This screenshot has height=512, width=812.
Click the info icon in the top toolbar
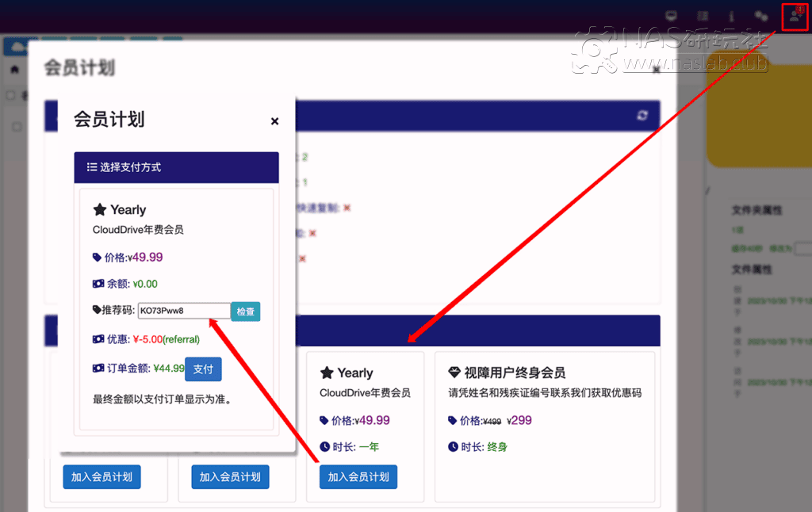click(x=730, y=15)
